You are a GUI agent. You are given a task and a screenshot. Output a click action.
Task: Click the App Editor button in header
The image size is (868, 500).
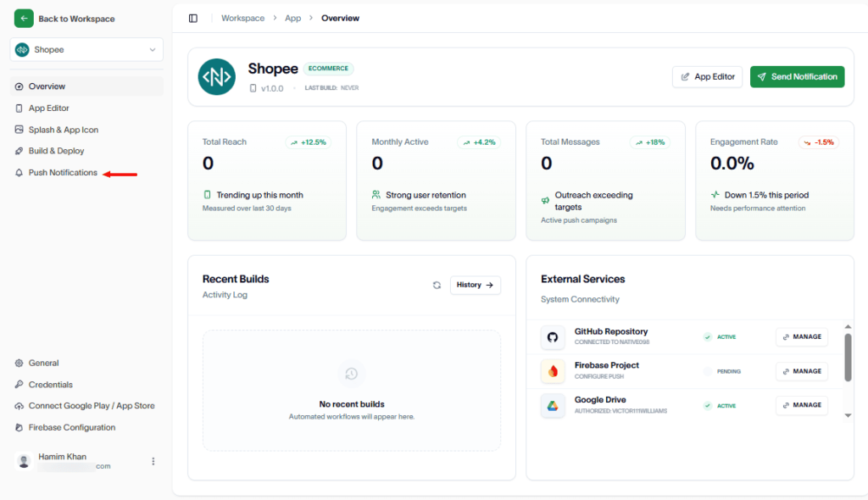(x=707, y=77)
